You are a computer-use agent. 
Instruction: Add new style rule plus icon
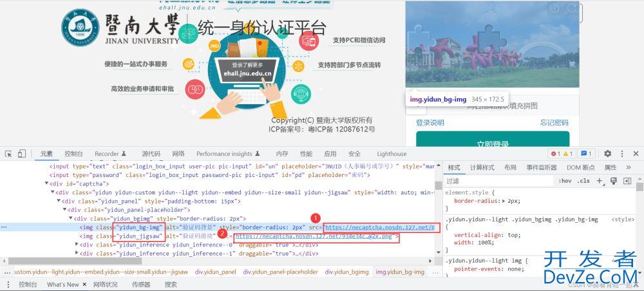pos(600,181)
